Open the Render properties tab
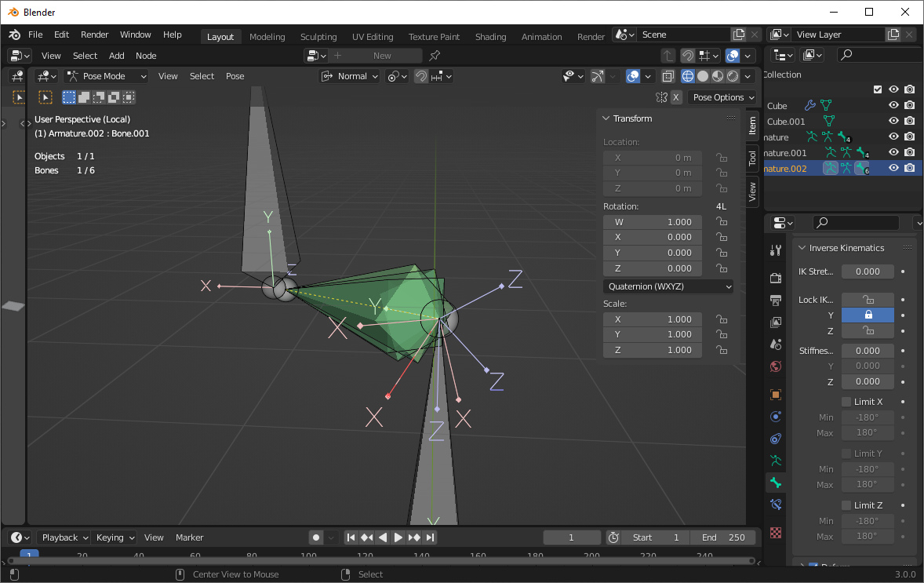This screenshot has width=924, height=583. pyautogui.click(x=776, y=278)
